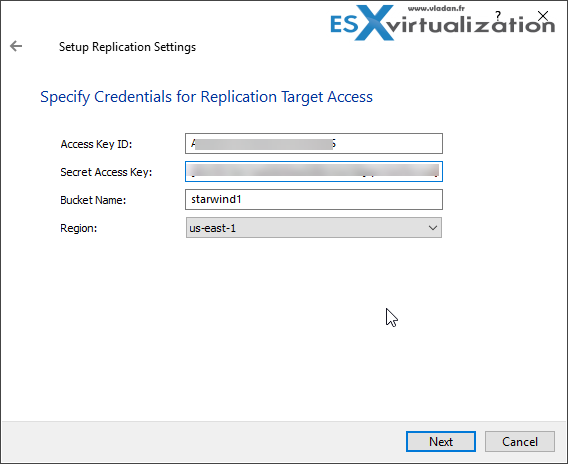Close the Setup Replication Settings dialog
Screen dimensions: 568x464
[x=543, y=16]
